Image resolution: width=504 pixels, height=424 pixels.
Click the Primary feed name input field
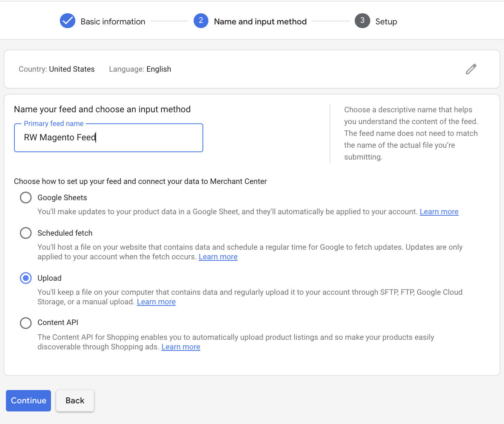[x=109, y=138]
